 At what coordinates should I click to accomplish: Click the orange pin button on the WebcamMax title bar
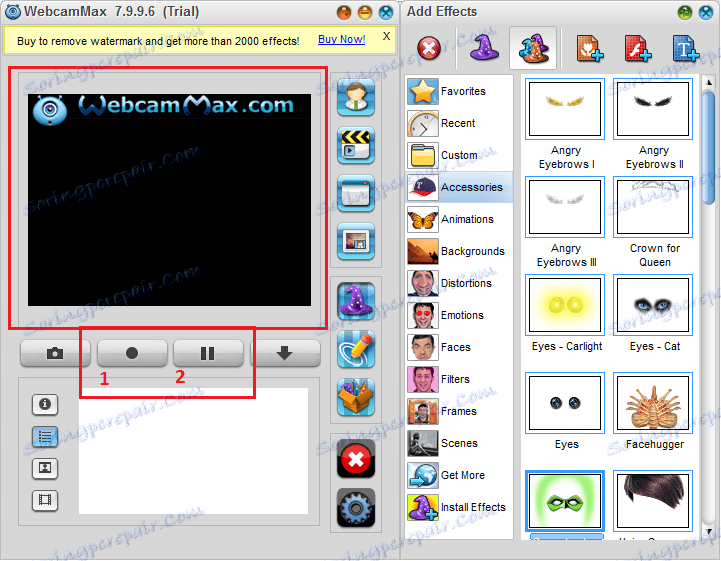(x=343, y=12)
